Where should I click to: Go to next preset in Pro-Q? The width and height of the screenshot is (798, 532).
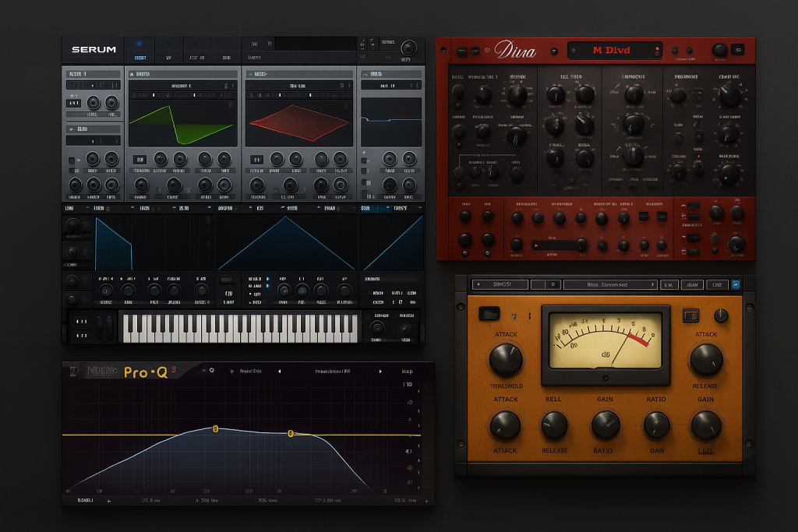click(x=380, y=372)
